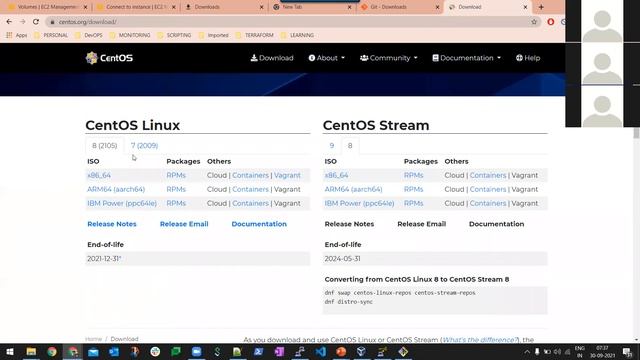640x360 pixels.
Task: Switch to the Downloads browser tab
Action: (x=224, y=7)
